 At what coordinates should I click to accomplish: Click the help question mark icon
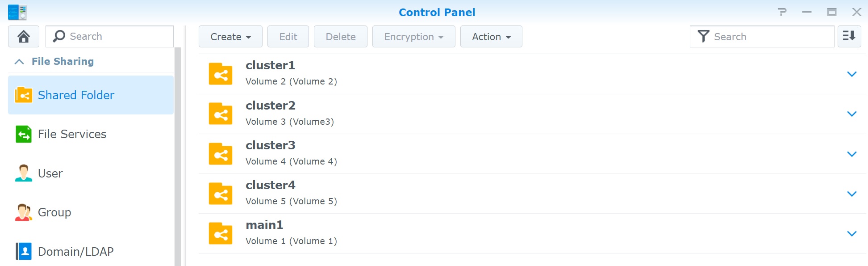click(x=782, y=12)
